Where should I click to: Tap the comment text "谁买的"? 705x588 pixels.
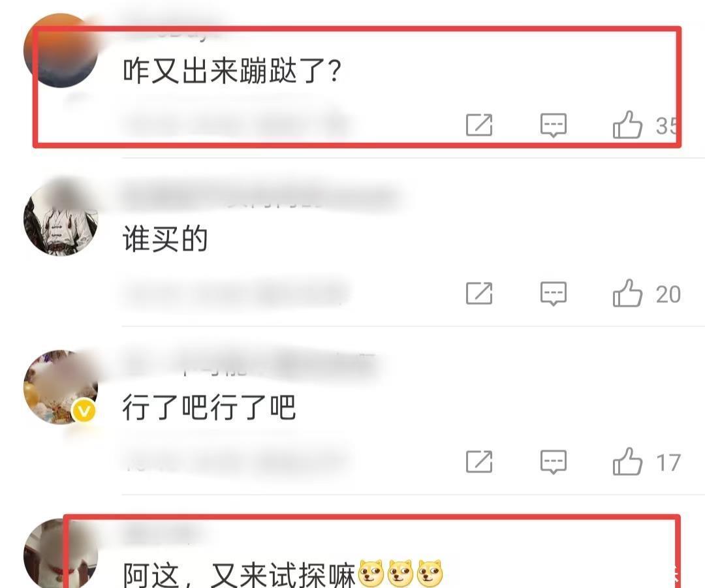[x=165, y=239]
